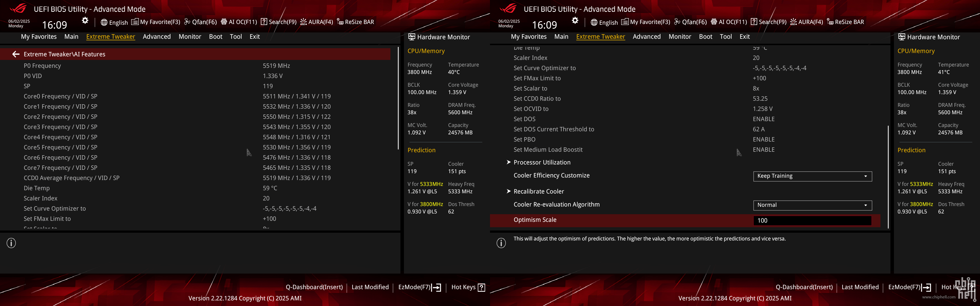Switch to Main tab in right BIOS screen

561,36
